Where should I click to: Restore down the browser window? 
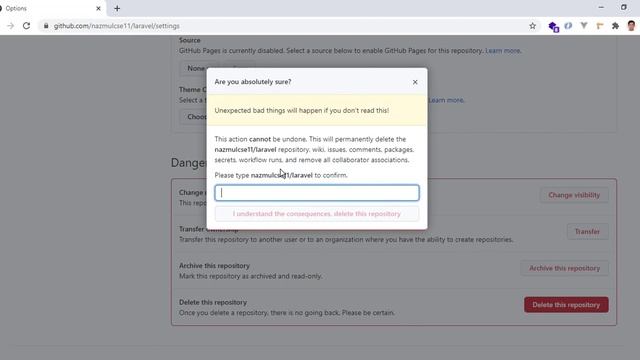623,7
